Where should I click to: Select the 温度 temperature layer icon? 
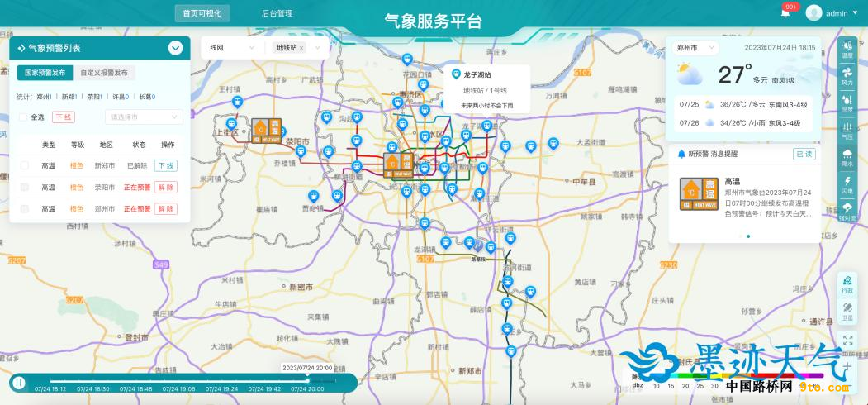(847, 48)
